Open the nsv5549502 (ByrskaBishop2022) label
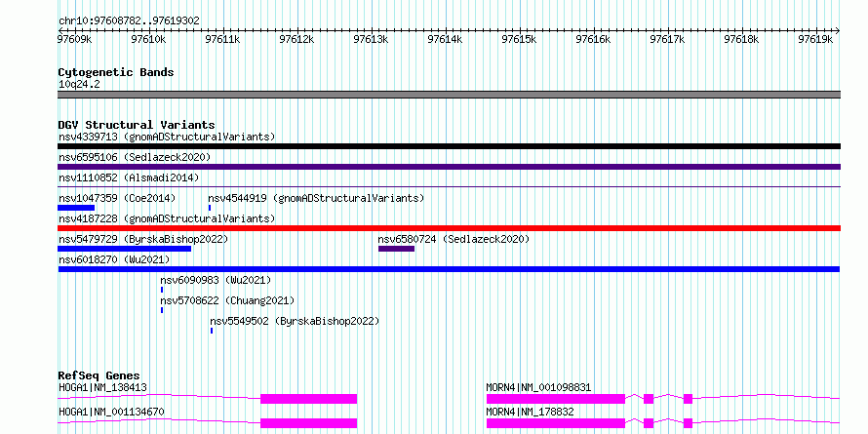 (x=295, y=321)
